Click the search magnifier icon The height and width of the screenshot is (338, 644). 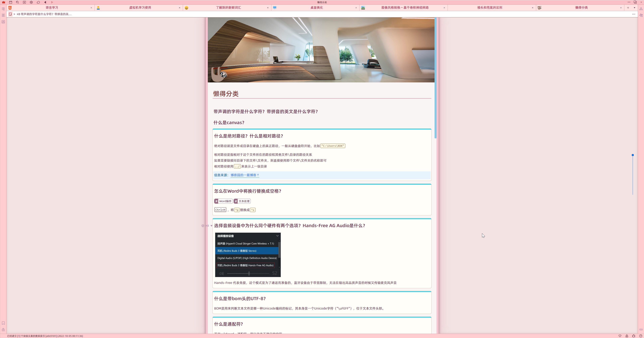pos(17,2)
